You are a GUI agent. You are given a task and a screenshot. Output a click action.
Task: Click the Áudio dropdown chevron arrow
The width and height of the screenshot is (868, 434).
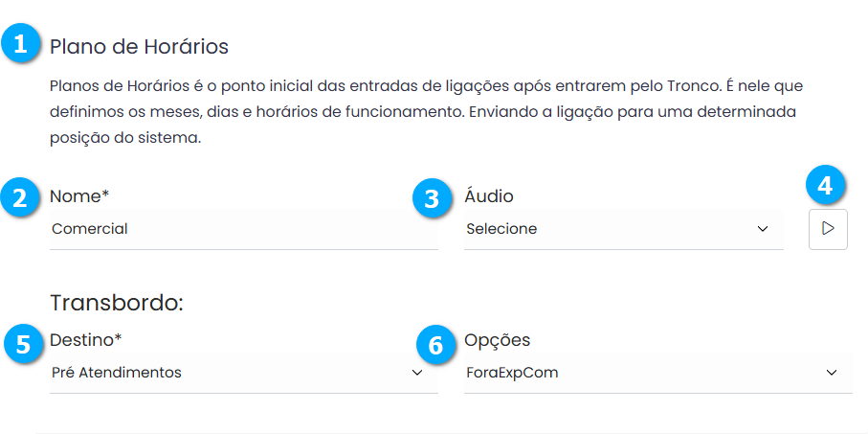point(763,229)
